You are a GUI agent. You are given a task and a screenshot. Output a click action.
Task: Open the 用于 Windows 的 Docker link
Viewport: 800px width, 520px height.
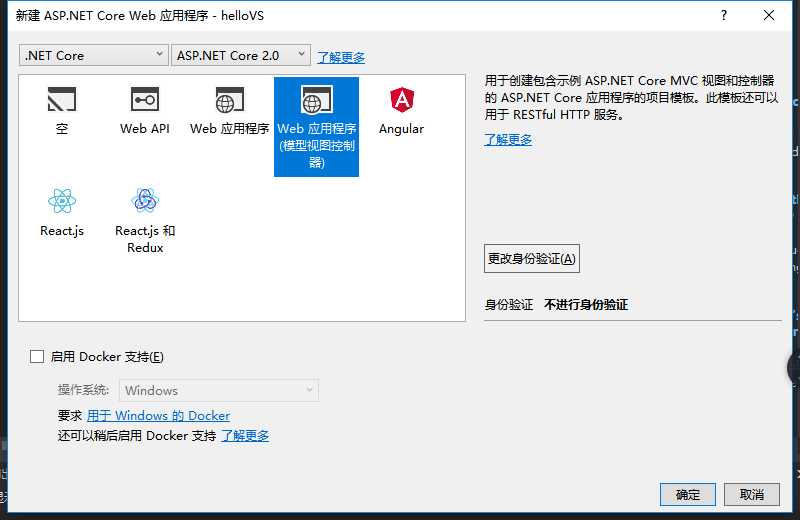158,415
